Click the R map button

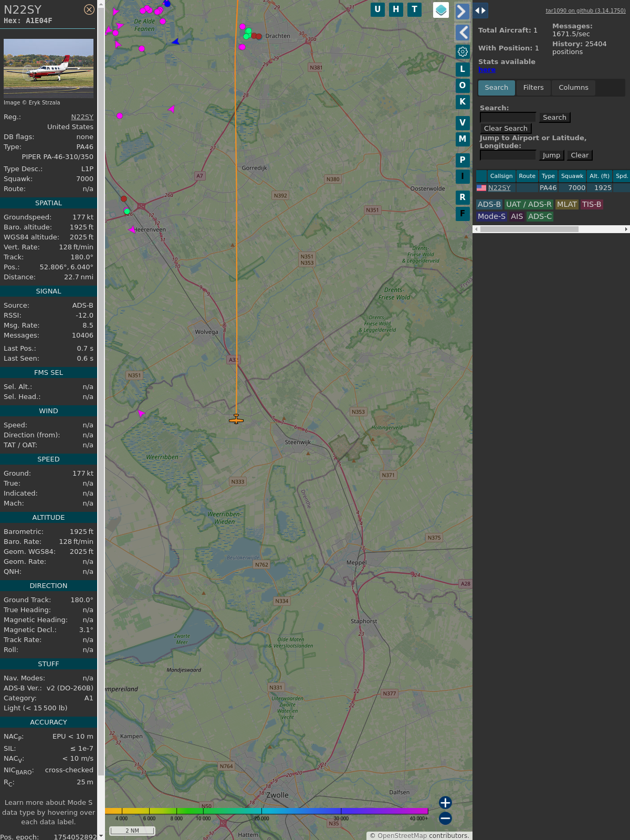point(463,197)
